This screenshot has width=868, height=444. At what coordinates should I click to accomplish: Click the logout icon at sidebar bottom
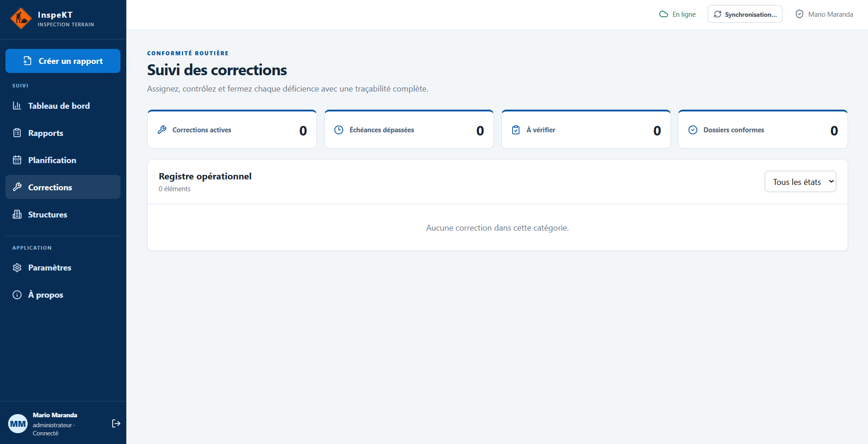click(116, 424)
